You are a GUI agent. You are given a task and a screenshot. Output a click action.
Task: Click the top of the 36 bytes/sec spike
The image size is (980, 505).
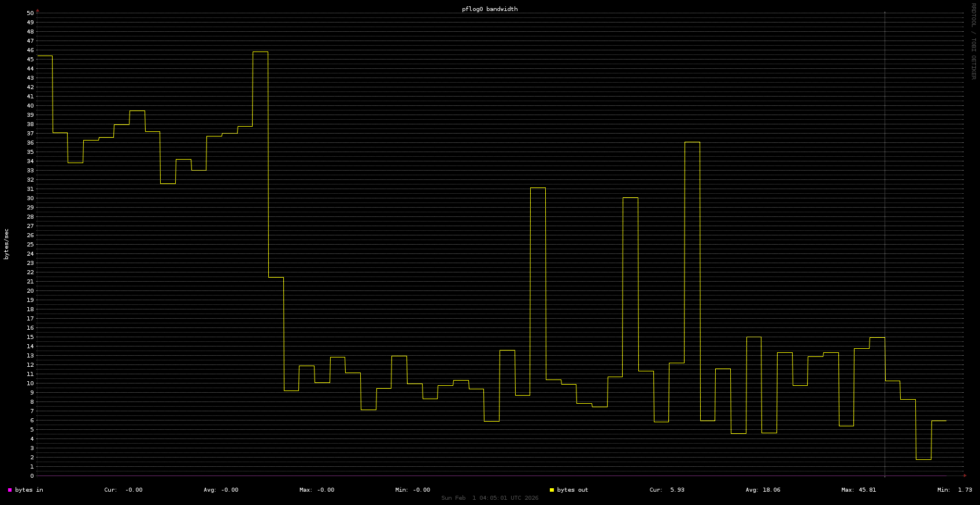(692, 142)
